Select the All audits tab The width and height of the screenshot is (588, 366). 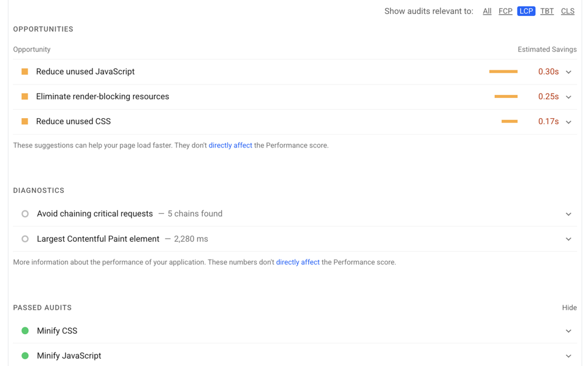[x=487, y=10]
